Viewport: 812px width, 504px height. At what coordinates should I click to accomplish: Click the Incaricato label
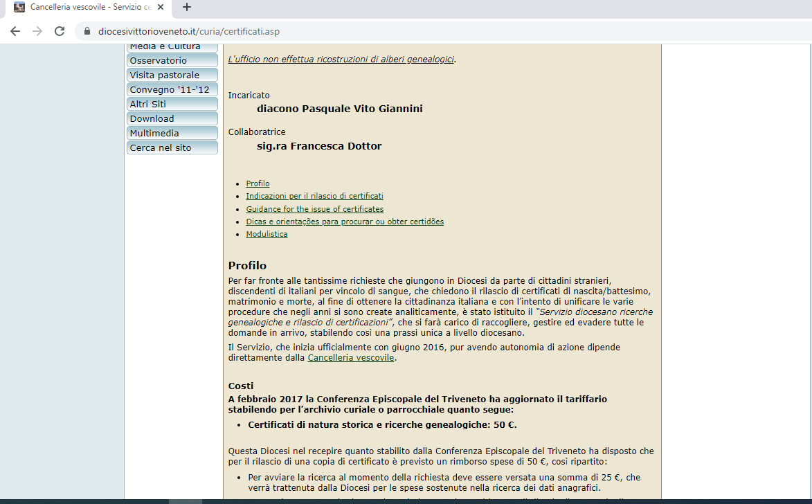pyautogui.click(x=249, y=95)
